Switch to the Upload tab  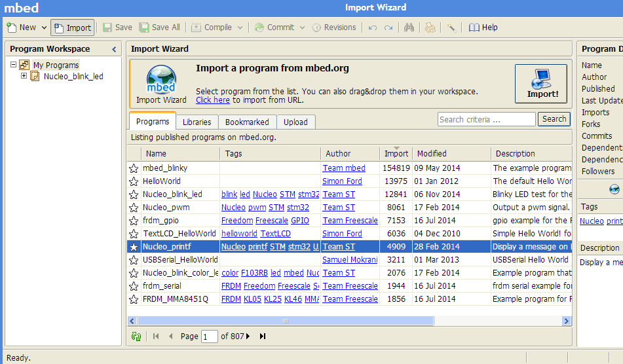pos(295,122)
